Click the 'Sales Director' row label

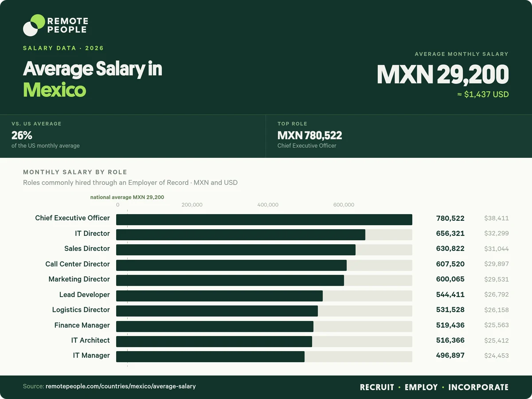87,248
